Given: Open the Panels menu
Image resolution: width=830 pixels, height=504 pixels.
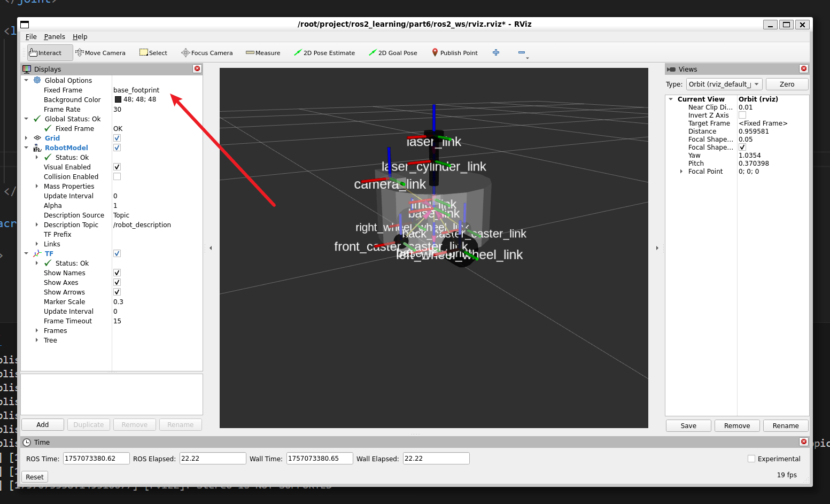Looking at the screenshot, I should click(x=55, y=37).
